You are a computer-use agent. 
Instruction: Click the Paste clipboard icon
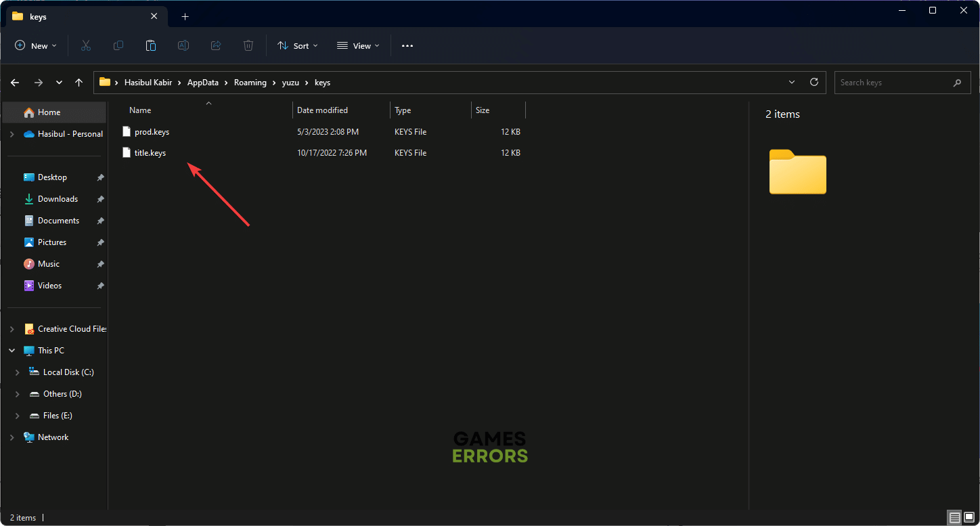tap(151, 45)
